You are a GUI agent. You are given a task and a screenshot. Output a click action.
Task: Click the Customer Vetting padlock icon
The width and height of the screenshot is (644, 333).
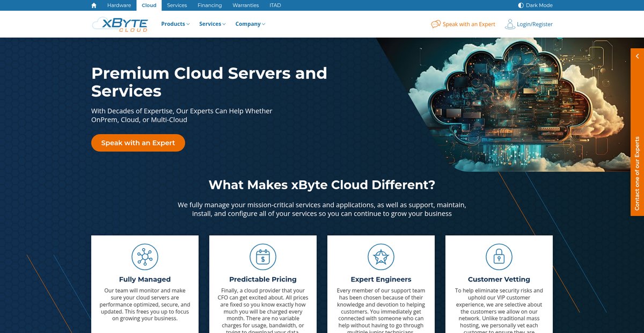pyautogui.click(x=499, y=257)
